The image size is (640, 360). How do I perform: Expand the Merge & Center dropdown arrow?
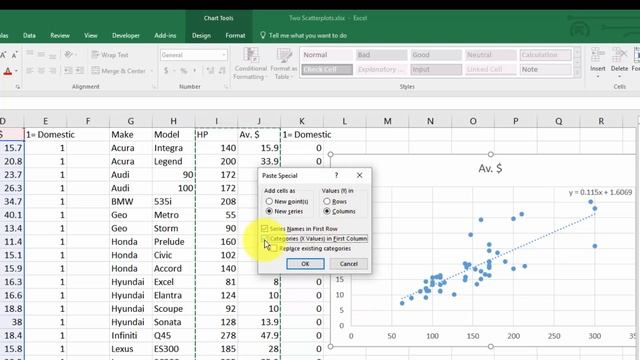(x=151, y=71)
